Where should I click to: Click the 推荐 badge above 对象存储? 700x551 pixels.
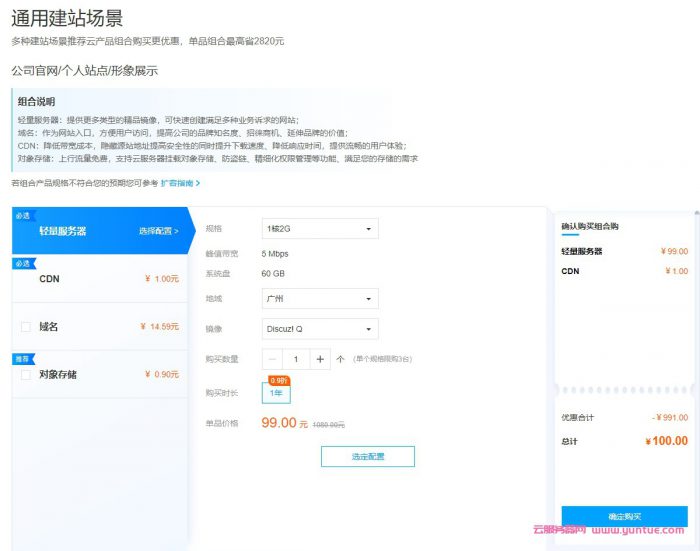click(x=22, y=358)
